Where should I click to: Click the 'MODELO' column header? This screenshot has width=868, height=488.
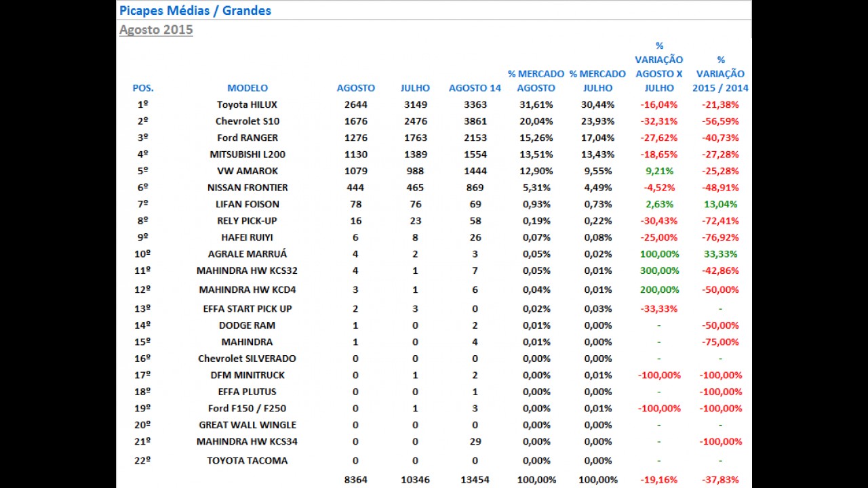248,88
